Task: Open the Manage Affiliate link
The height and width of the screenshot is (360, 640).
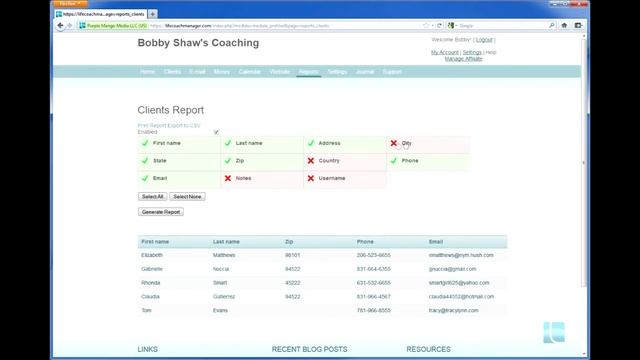Action: pyautogui.click(x=463, y=59)
